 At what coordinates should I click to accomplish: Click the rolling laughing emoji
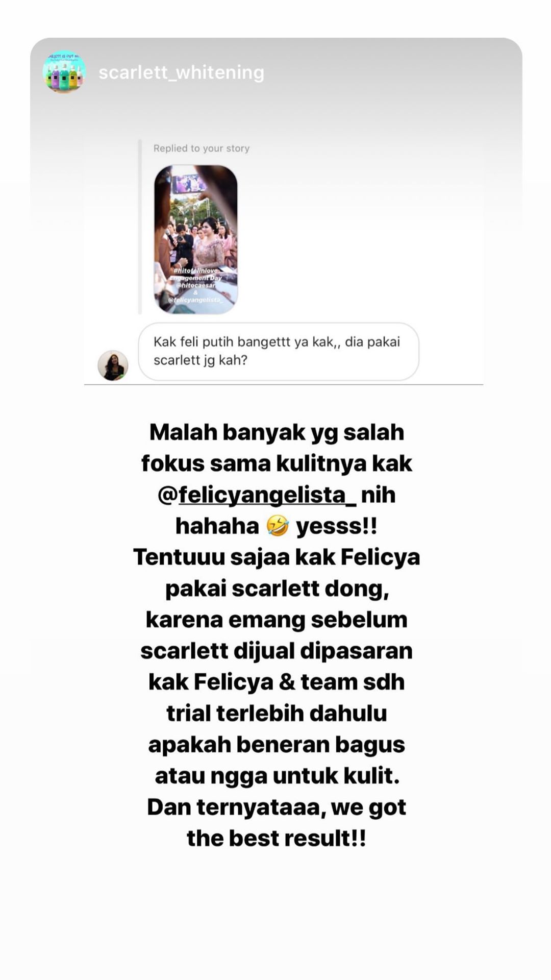[x=278, y=526]
